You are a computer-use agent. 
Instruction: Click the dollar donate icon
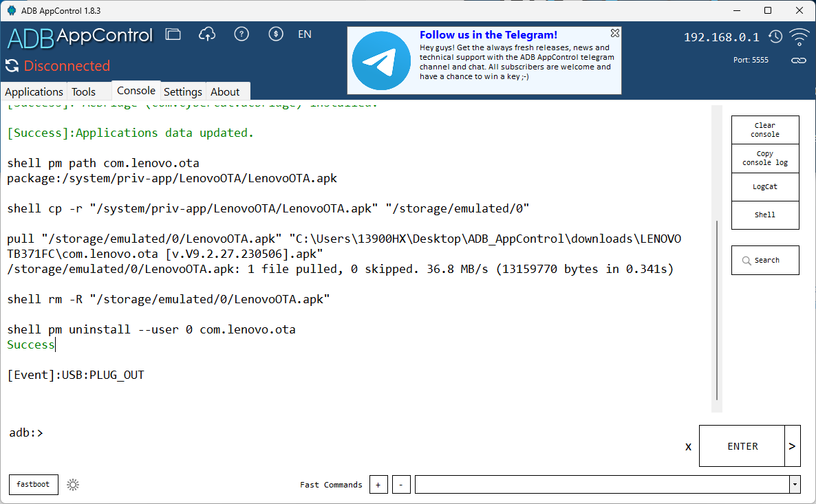click(x=276, y=34)
